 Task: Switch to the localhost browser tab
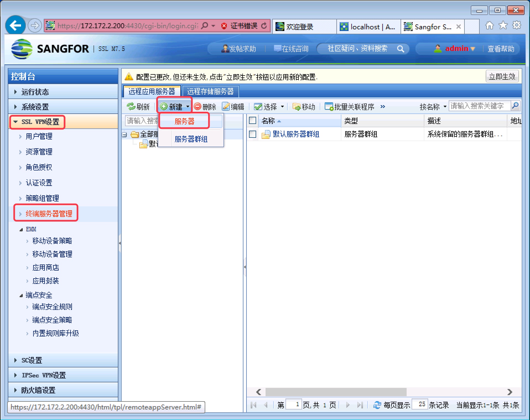(x=369, y=27)
